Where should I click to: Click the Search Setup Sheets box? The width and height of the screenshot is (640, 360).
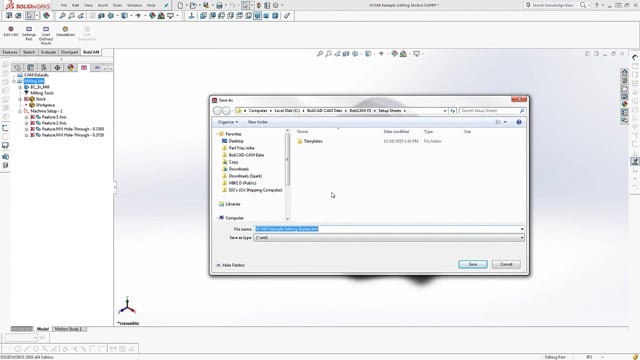coord(492,111)
